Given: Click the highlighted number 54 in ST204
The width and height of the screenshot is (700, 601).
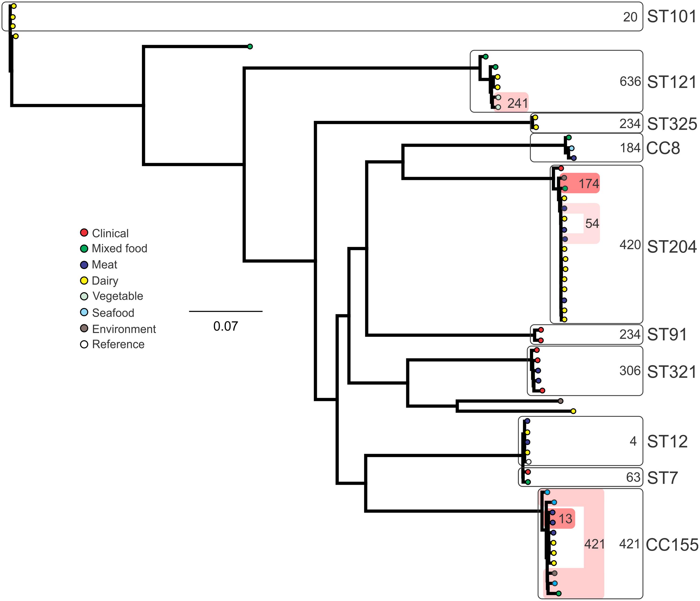Looking at the screenshot, I should point(592,223).
